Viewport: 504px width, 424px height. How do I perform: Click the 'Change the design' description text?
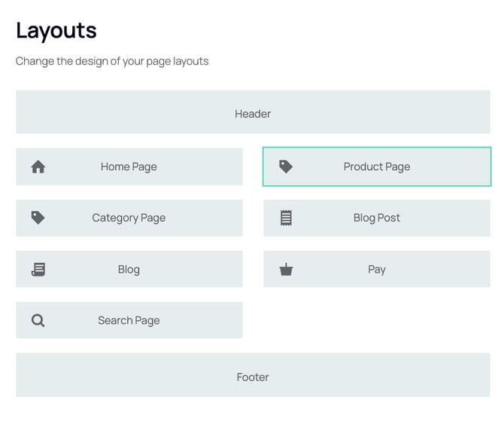(112, 61)
